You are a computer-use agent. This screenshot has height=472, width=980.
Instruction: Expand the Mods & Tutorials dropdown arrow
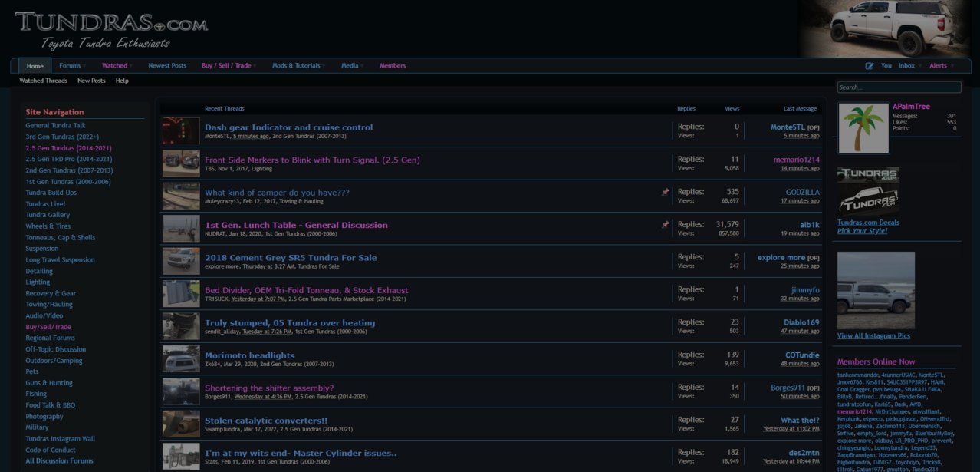(x=324, y=66)
